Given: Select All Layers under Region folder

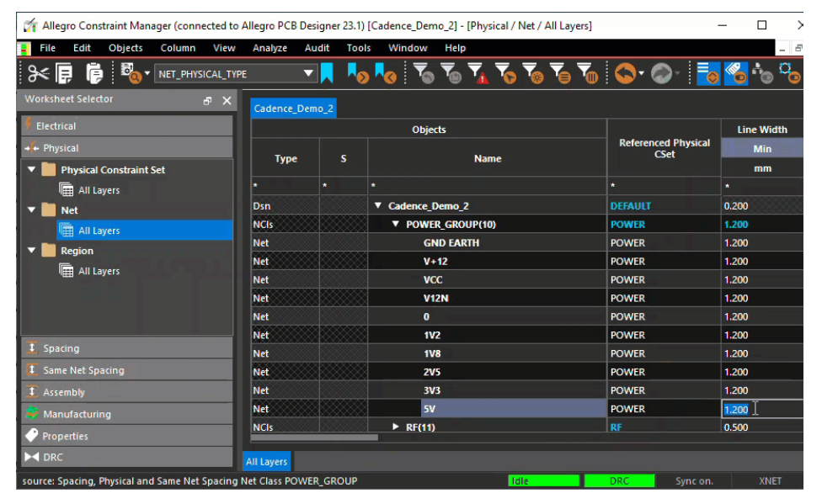Looking at the screenshot, I should tap(99, 271).
